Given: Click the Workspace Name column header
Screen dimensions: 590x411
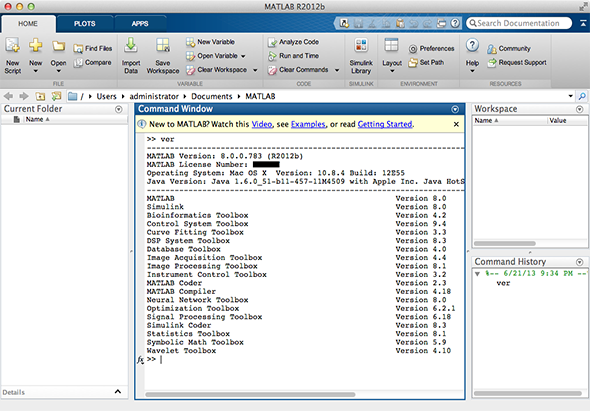Looking at the screenshot, I should [509, 120].
